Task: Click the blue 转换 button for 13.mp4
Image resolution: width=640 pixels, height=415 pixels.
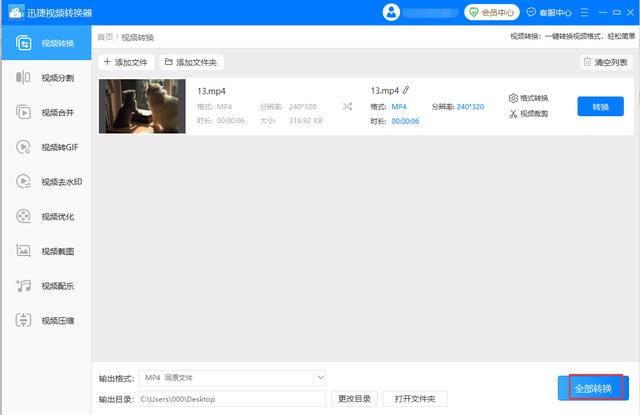Action: (x=600, y=107)
